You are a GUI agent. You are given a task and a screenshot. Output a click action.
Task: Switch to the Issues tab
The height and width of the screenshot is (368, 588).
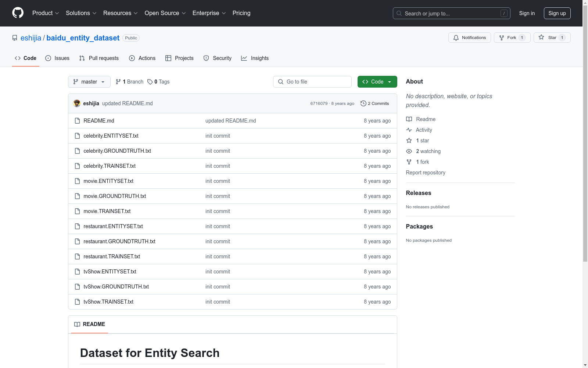(x=57, y=58)
